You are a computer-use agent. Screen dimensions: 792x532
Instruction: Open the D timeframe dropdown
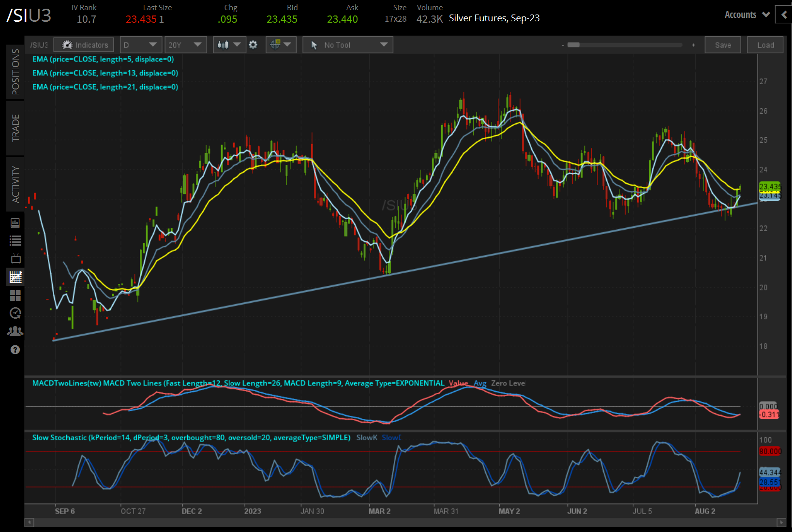pyautogui.click(x=140, y=44)
